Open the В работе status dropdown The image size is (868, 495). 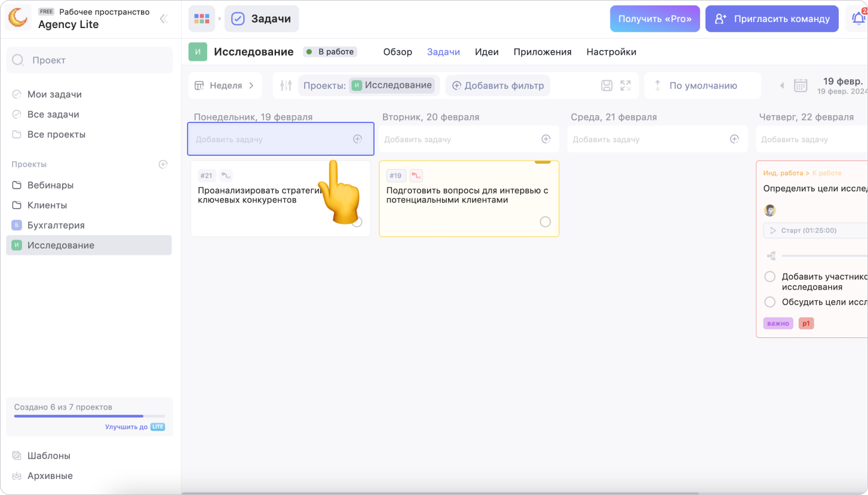pyautogui.click(x=330, y=52)
